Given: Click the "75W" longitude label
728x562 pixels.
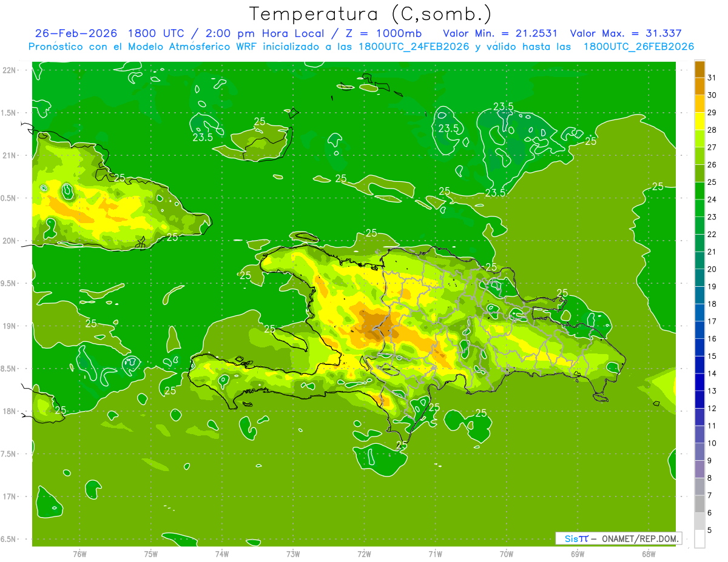Looking at the screenshot, I should (151, 554).
